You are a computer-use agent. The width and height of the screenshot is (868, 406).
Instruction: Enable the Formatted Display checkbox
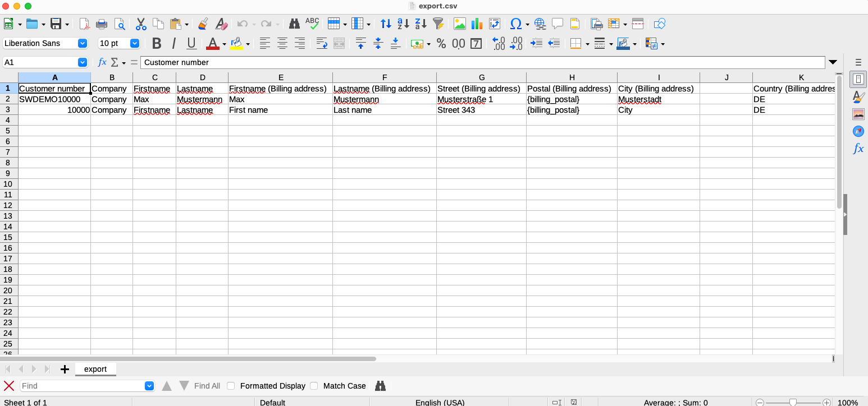tap(231, 386)
